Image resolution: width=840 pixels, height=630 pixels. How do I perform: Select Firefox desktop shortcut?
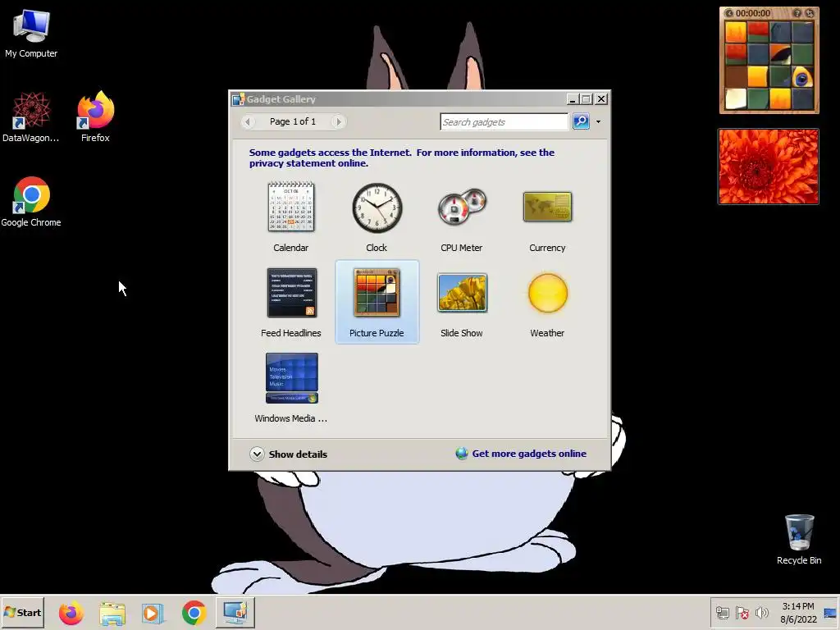point(95,116)
